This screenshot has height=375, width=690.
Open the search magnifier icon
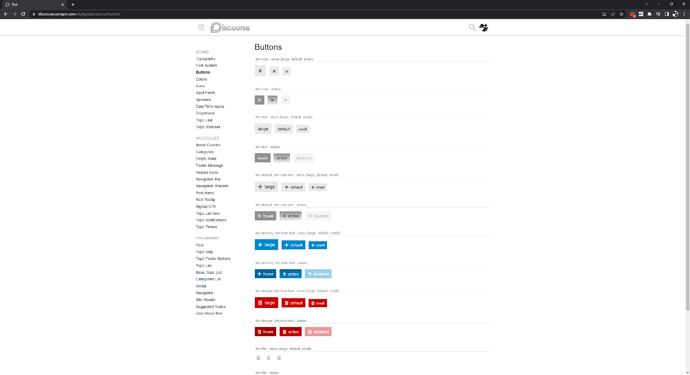472,27
